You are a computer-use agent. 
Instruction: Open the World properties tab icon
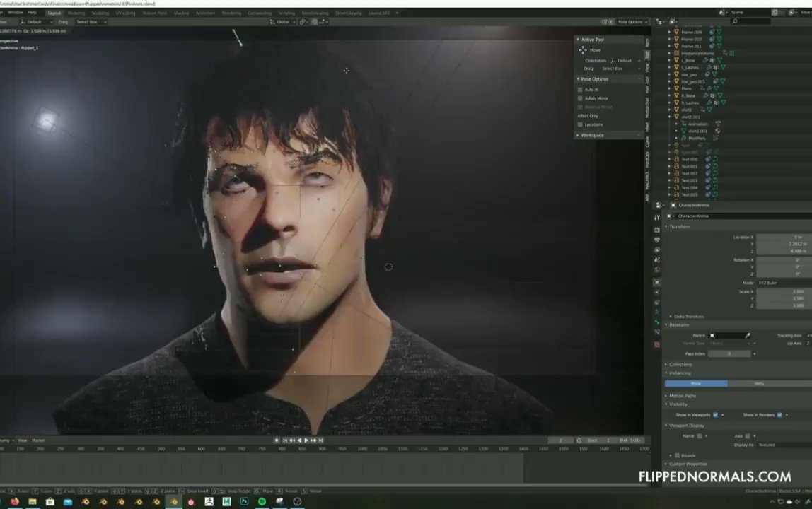(657, 270)
